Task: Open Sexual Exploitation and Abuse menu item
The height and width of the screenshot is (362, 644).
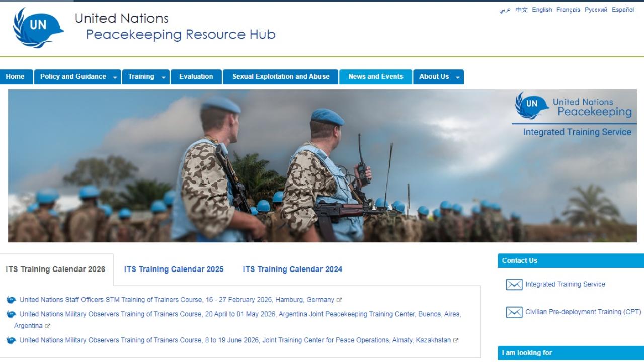Action: coord(281,77)
